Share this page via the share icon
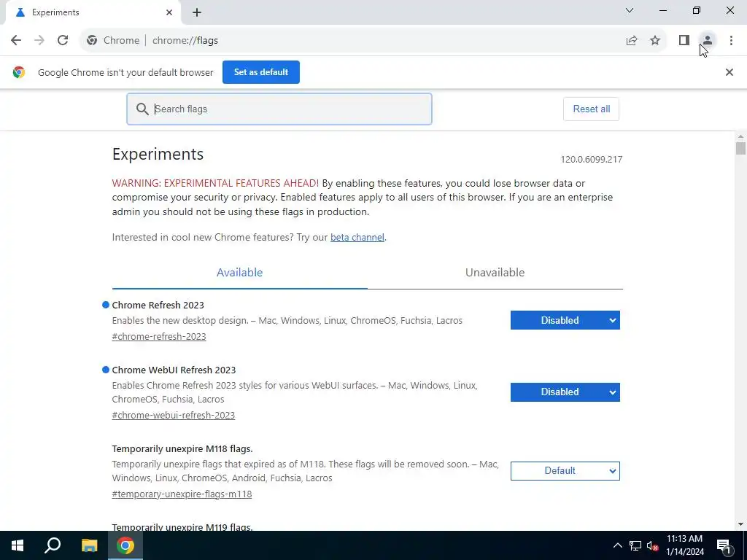The image size is (747, 560). 632,41
